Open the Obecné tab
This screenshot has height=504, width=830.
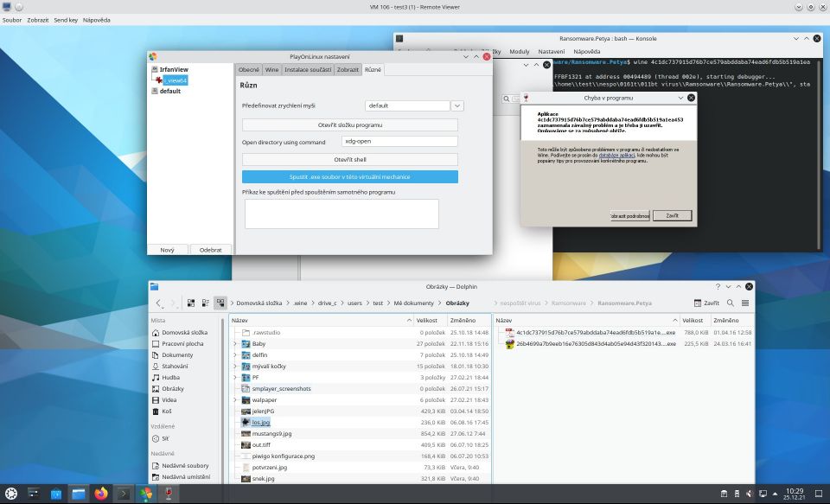(248, 69)
